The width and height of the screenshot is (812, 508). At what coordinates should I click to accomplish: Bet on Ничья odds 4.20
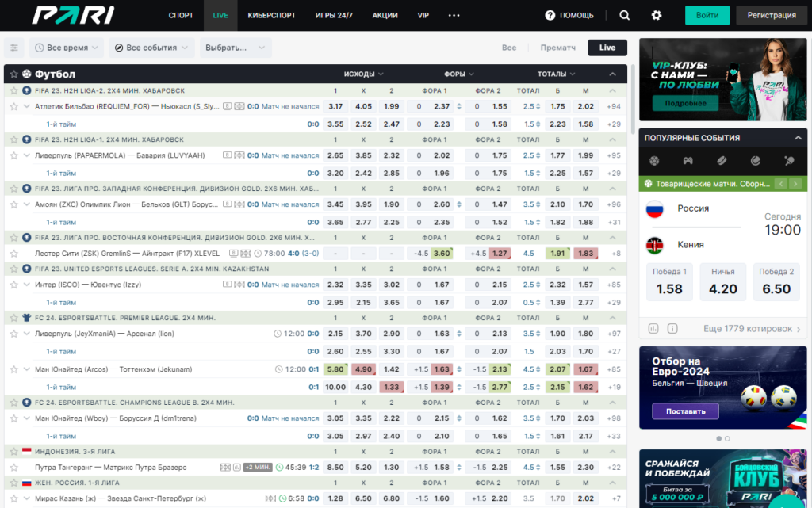(x=723, y=282)
